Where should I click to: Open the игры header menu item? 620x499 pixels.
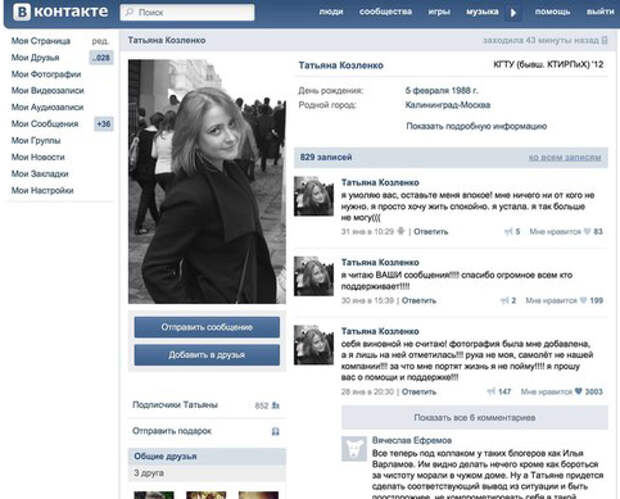click(439, 12)
